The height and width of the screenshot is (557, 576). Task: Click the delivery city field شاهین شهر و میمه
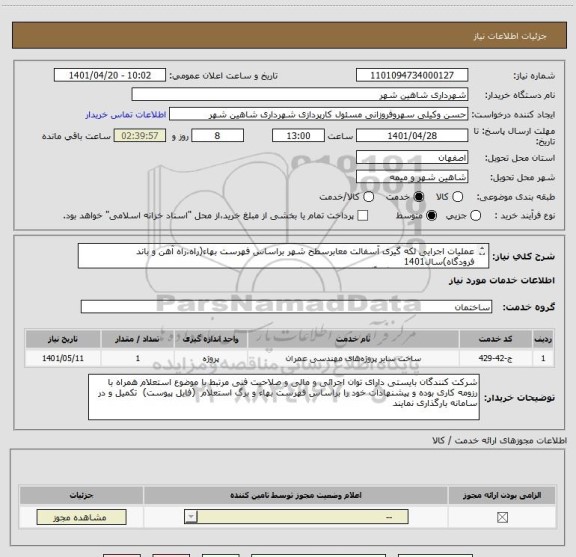[412, 177]
